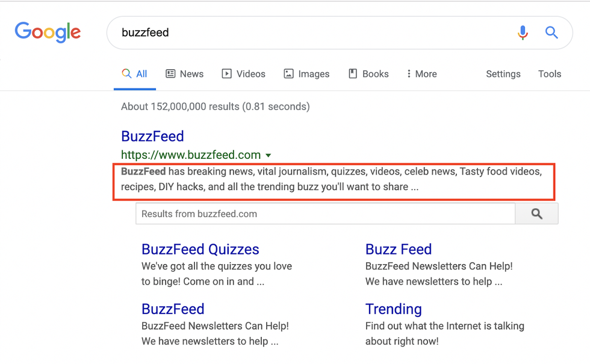590x364 pixels.
Task: Click the Google logo
Action: pyautogui.click(x=48, y=32)
